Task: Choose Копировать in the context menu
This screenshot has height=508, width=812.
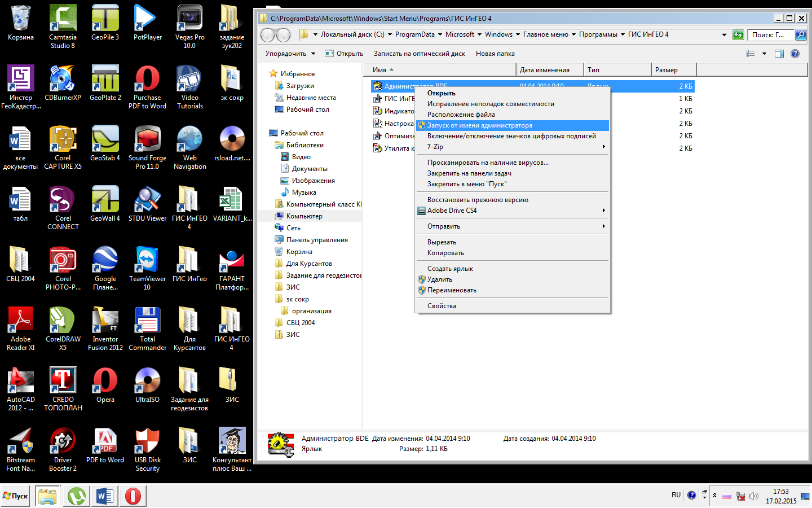Action: pos(513,253)
